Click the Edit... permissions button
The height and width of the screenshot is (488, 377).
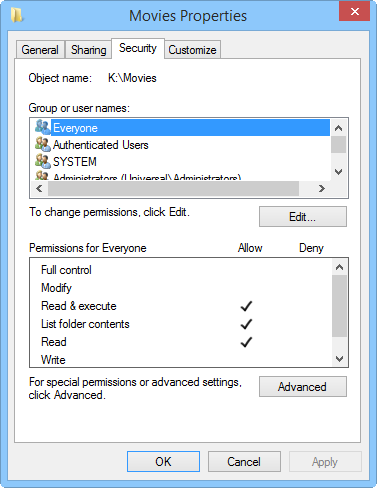coord(303,217)
